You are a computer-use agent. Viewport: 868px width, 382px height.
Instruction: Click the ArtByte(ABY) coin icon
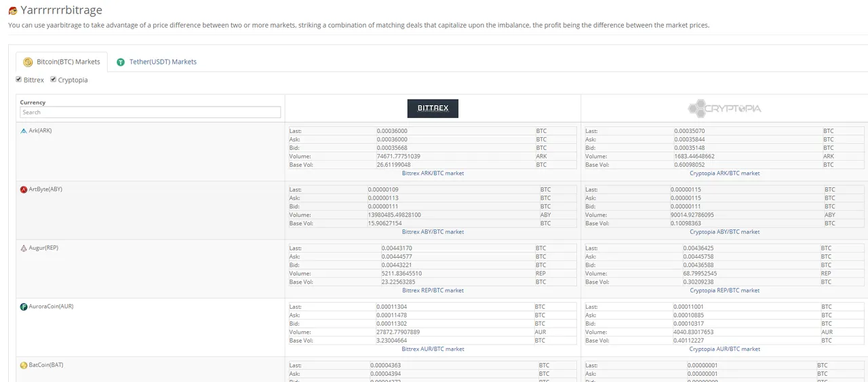pyautogui.click(x=24, y=189)
